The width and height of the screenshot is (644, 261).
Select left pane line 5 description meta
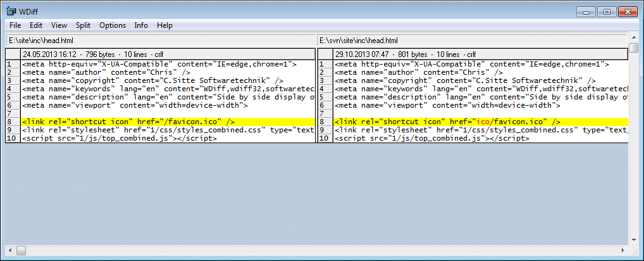click(x=168, y=98)
